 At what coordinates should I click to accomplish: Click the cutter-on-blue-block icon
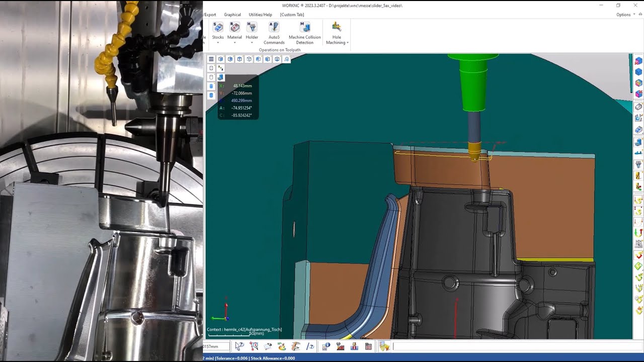pyautogui.click(x=354, y=346)
